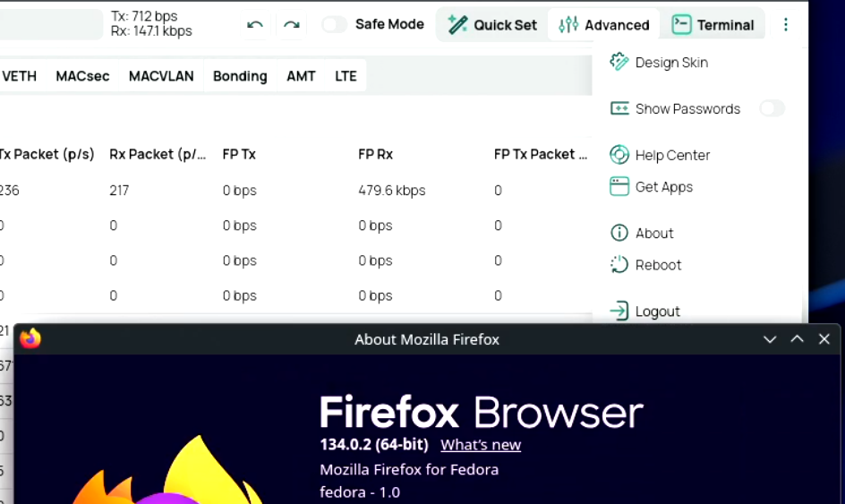This screenshot has height=504, width=845.
Task: Click the Firefox logo in title bar
Action: [30, 338]
